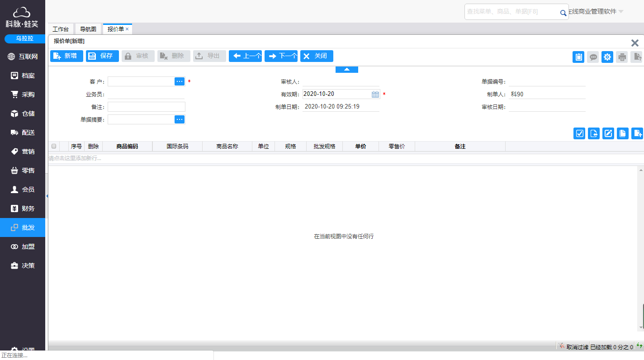The image size is (644, 360).
Task: Click the grid vertical scrollbar up arrow
Action: click(641, 170)
